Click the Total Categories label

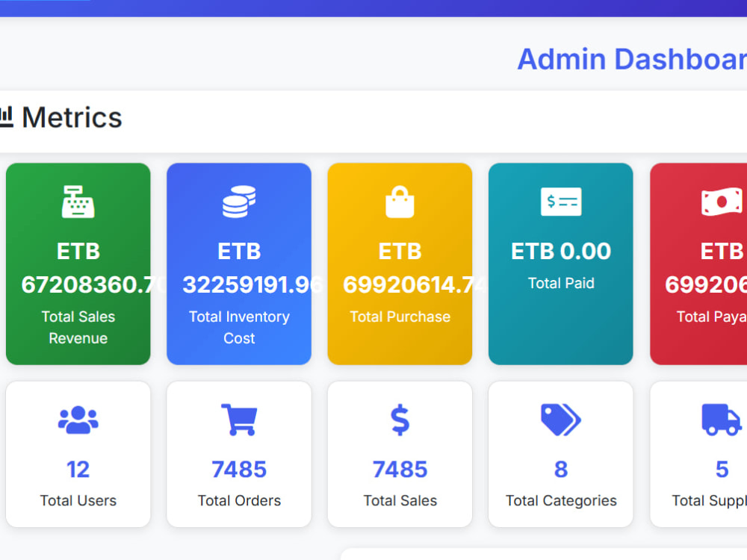pos(561,500)
